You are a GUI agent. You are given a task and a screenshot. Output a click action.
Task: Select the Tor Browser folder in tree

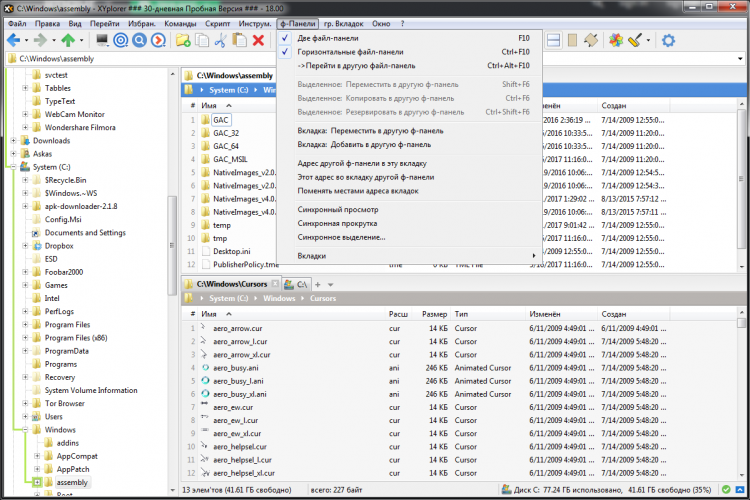point(65,403)
